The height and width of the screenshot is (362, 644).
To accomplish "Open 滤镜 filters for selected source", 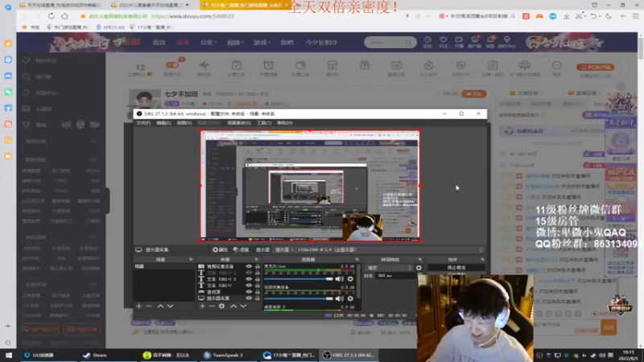I will [241, 249].
